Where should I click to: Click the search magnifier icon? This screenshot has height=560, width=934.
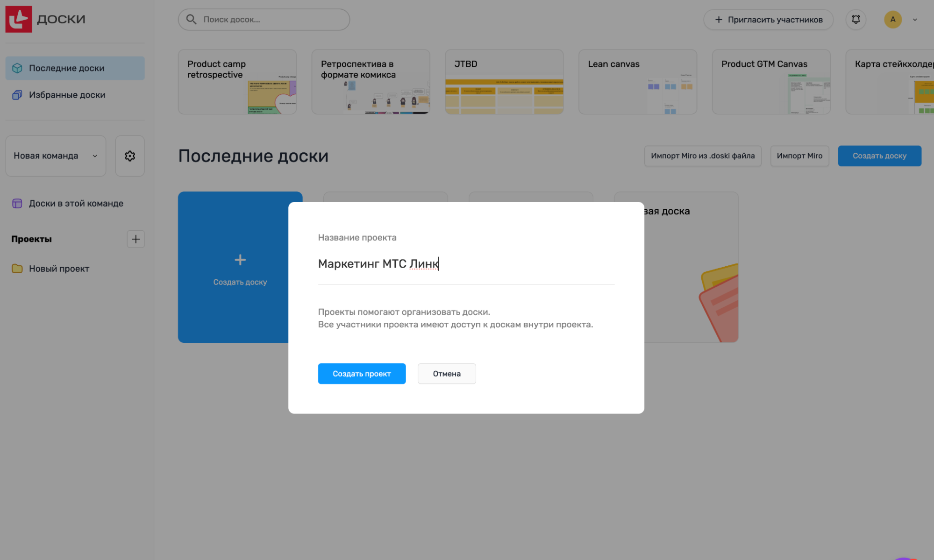click(191, 19)
